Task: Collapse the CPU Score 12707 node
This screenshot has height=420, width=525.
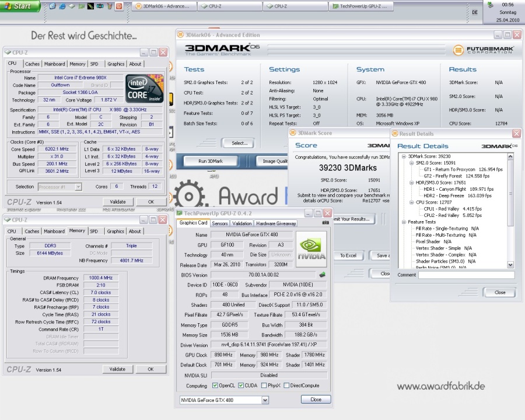Action: click(411, 202)
